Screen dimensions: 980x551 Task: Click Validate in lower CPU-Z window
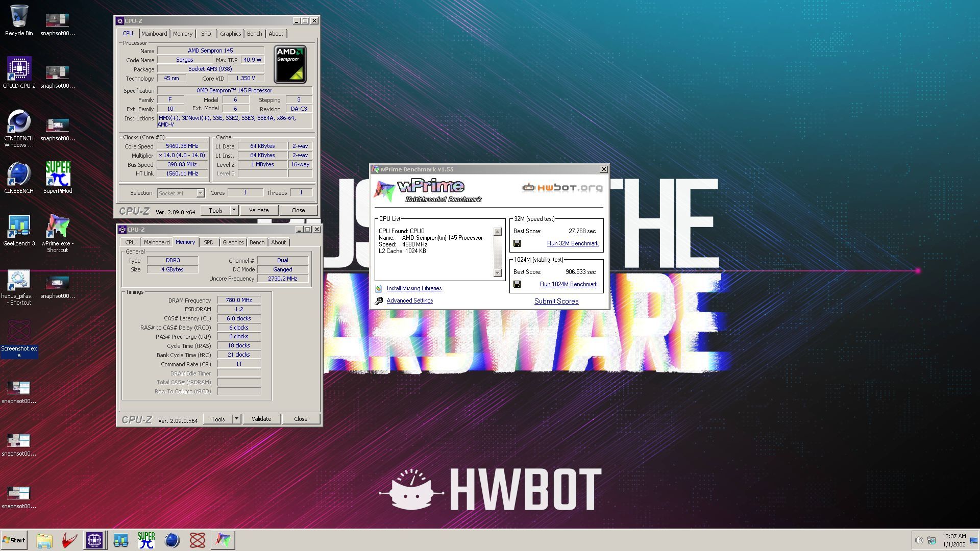[261, 419]
